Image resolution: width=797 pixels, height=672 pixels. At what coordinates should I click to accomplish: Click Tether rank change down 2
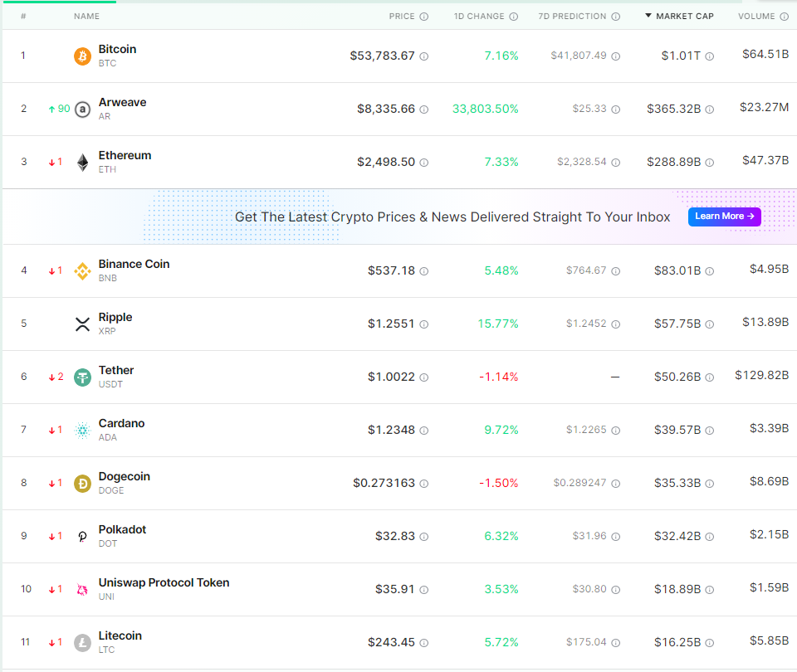click(56, 377)
